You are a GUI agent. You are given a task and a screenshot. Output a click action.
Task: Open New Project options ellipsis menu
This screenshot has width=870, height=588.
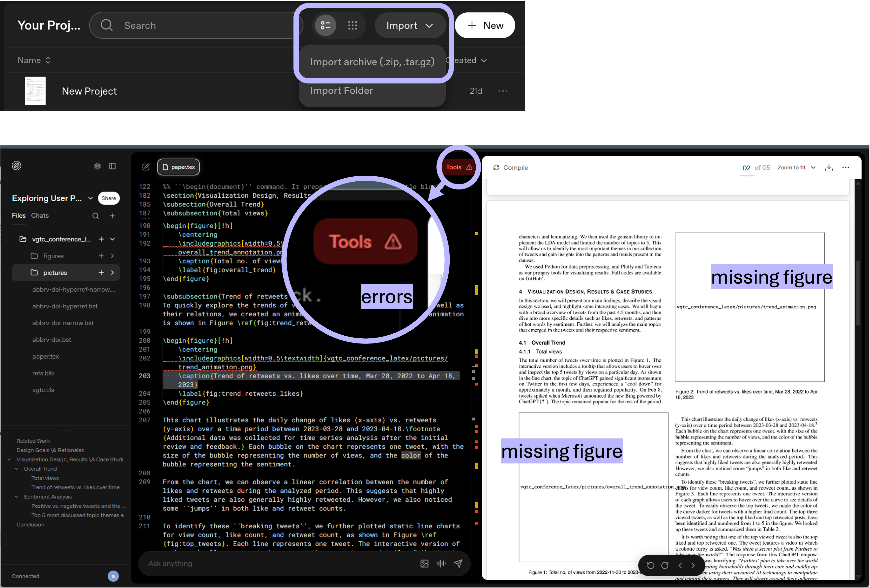pyautogui.click(x=503, y=91)
